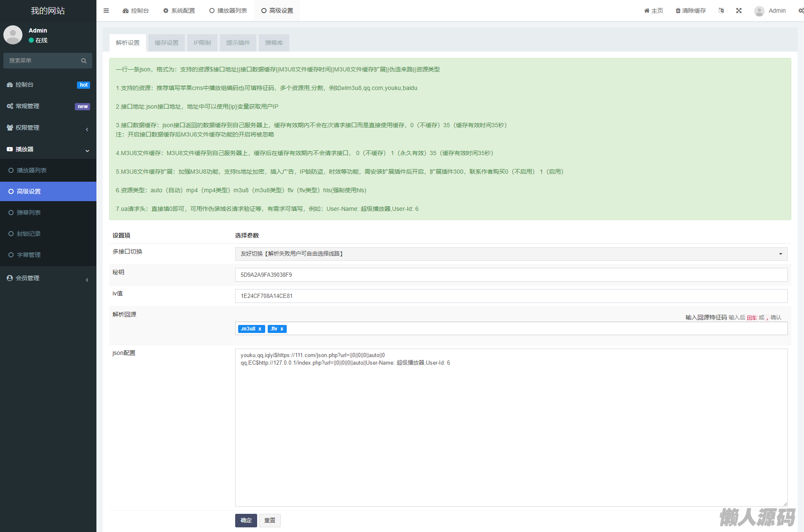Click the 清除缓存 trash icon
Viewport: 804px width, 532px height.
(678, 11)
